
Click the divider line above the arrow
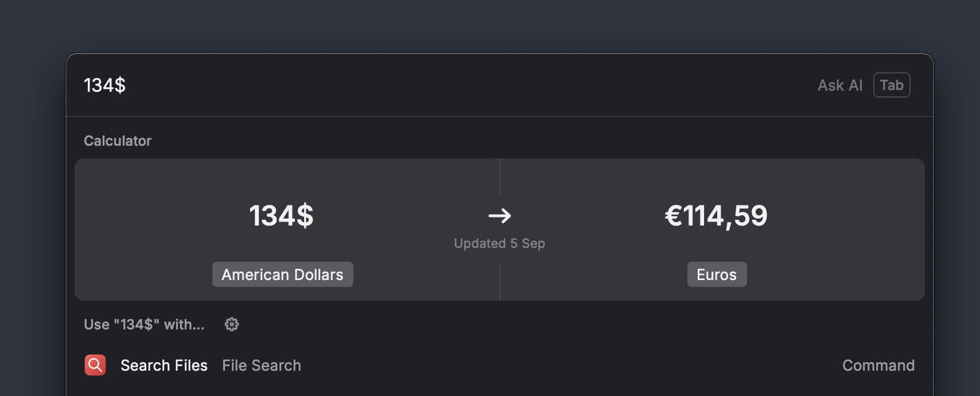pyautogui.click(x=500, y=177)
